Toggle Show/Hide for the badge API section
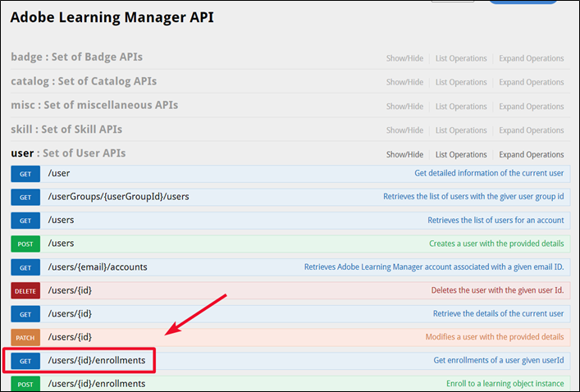This screenshot has height=392, width=580. point(404,59)
